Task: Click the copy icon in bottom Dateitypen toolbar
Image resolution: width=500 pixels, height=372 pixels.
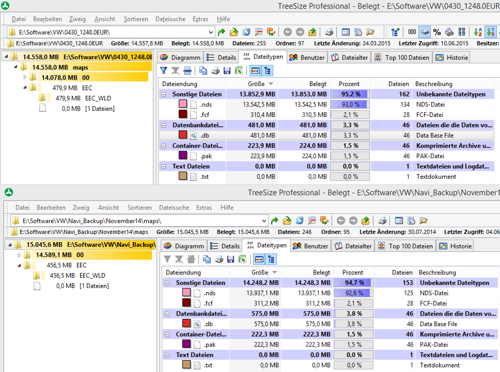Action: pyautogui.click(x=207, y=259)
